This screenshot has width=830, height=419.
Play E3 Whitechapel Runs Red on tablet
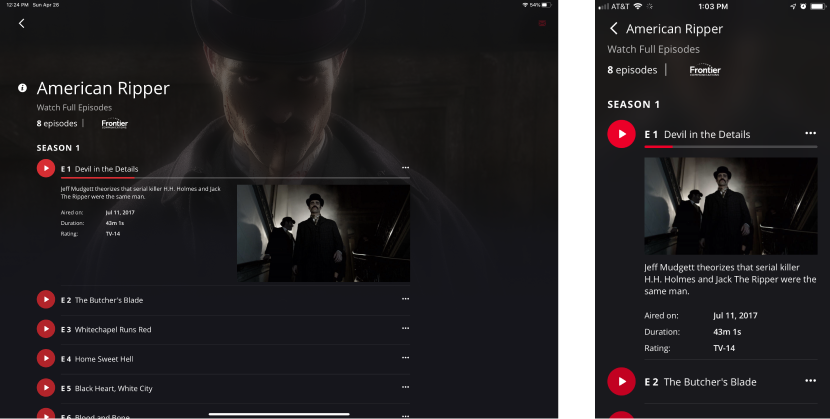46,329
